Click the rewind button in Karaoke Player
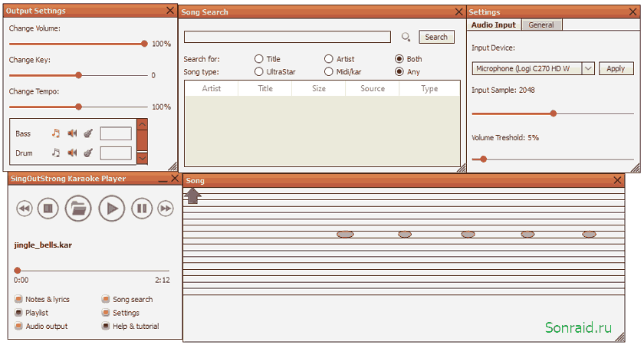 point(25,209)
